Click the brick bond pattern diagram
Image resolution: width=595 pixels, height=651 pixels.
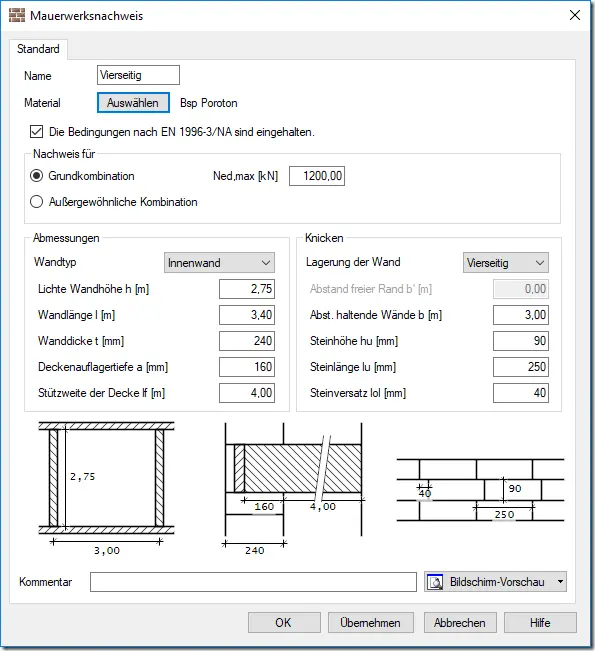pos(480,490)
